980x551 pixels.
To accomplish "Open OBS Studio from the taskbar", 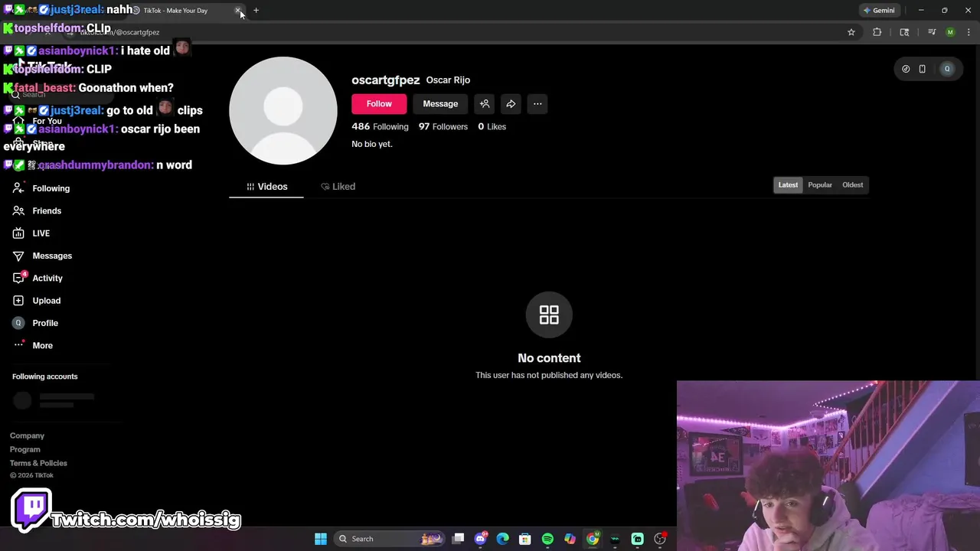I will (660, 539).
